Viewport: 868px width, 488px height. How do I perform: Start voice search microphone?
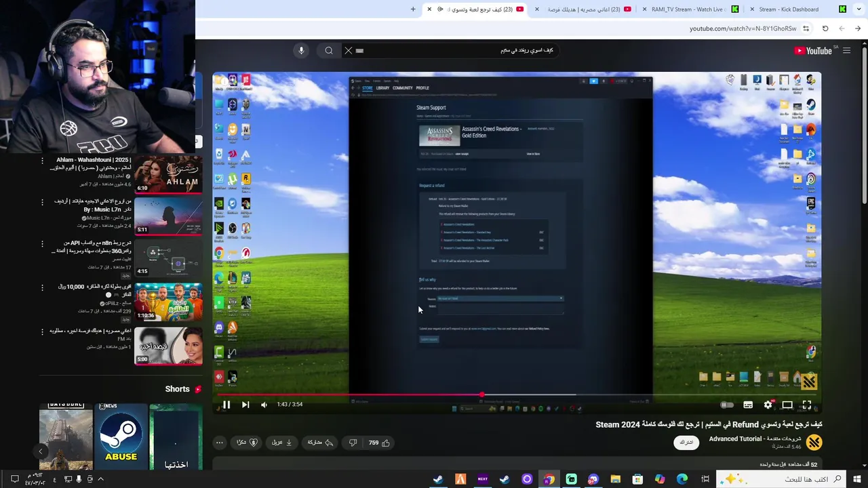coord(301,50)
